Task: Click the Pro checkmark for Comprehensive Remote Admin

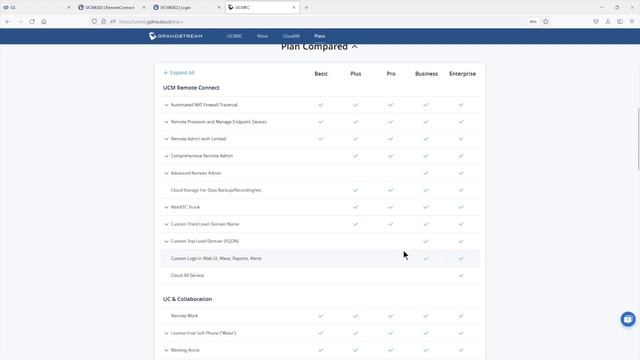Action: coord(391,156)
